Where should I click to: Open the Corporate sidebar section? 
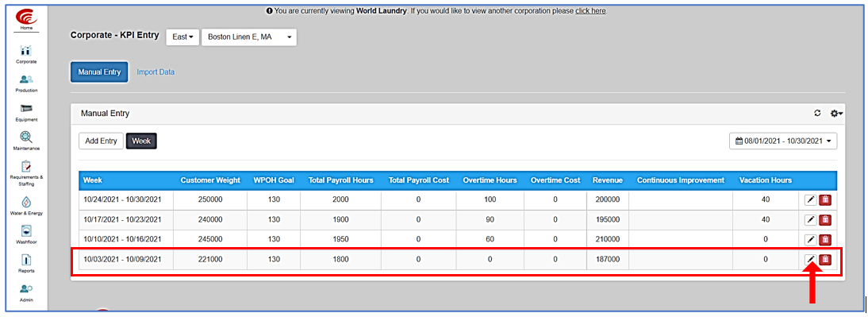click(x=26, y=55)
